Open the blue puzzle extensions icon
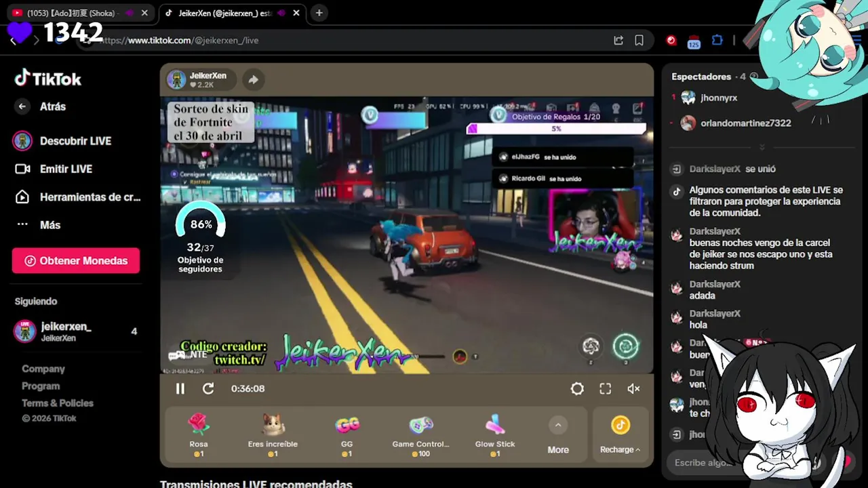This screenshot has height=488, width=868. (717, 40)
